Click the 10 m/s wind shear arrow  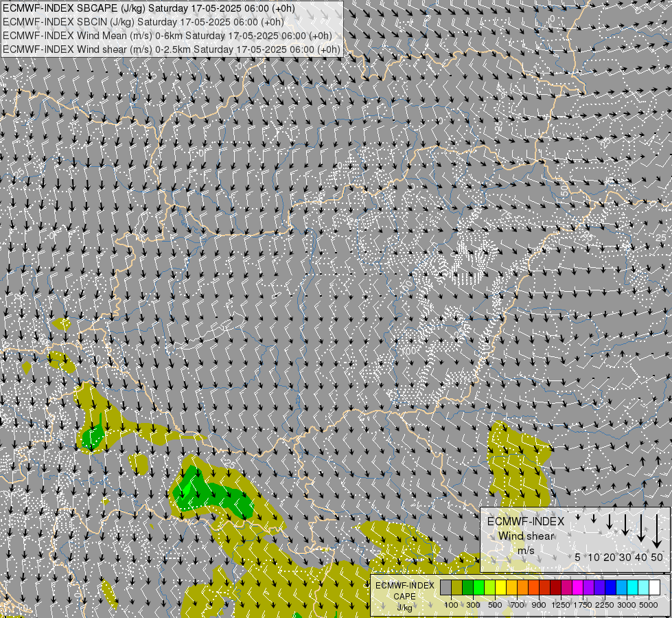tap(594, 519)
